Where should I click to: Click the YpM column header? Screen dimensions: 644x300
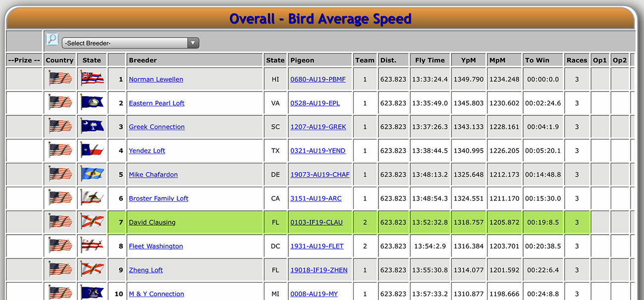[x=468, y=60]
